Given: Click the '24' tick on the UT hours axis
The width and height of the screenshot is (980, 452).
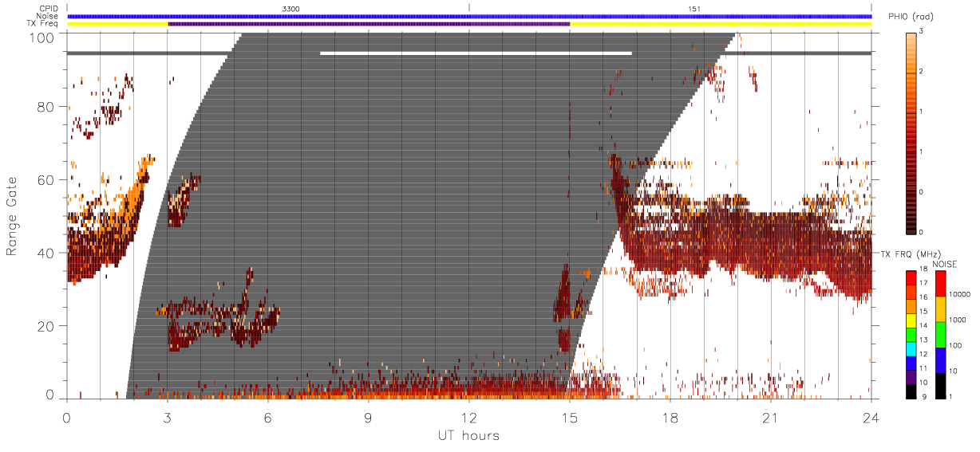Looking at the screenshot, I should [871, 418].
